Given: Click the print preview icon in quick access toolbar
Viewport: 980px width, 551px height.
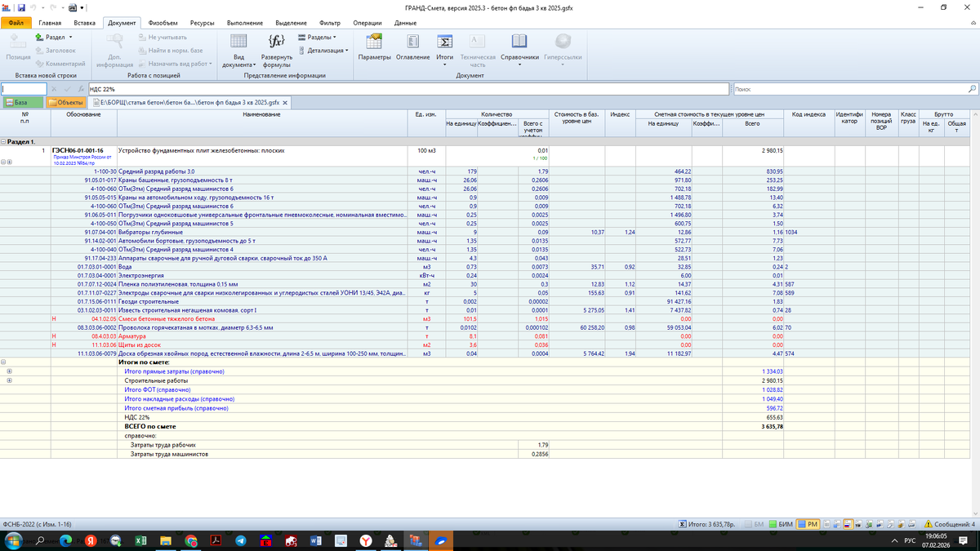Looking at the screenshot, I should click(73, 7).
